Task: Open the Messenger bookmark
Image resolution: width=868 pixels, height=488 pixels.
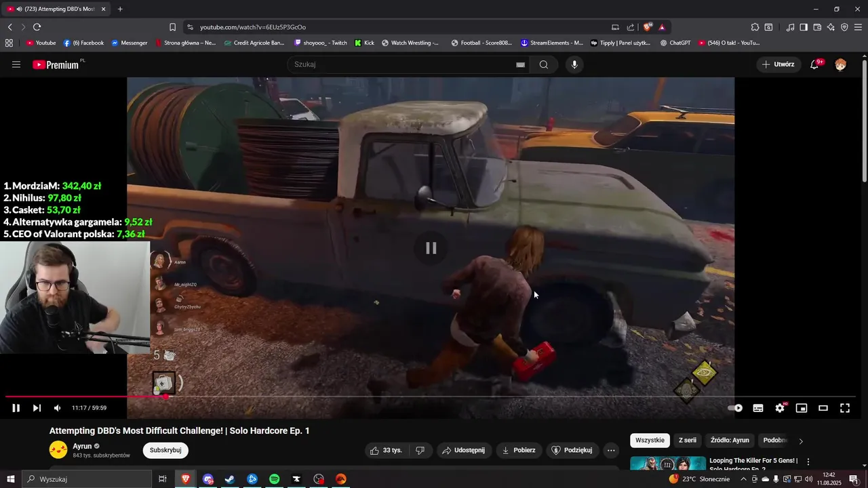Action: [129, 43]
